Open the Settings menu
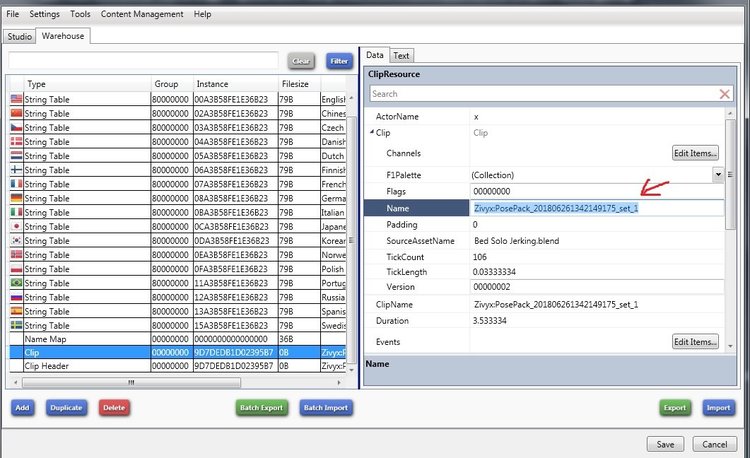The image size is (750, 458). 44,14
